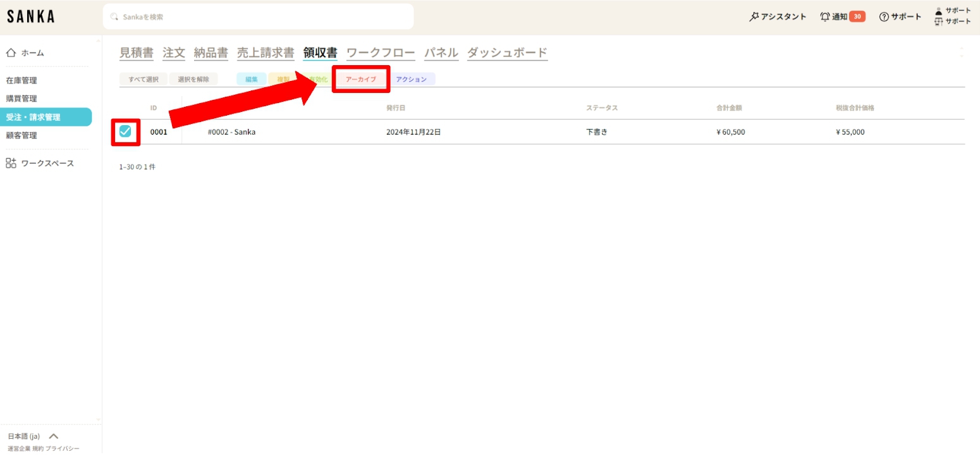Image resolution: width=980 pixels, height=459 pixels.
Task: Select 在庫管理 in the sidebar
Action: [x=21, y=80]
